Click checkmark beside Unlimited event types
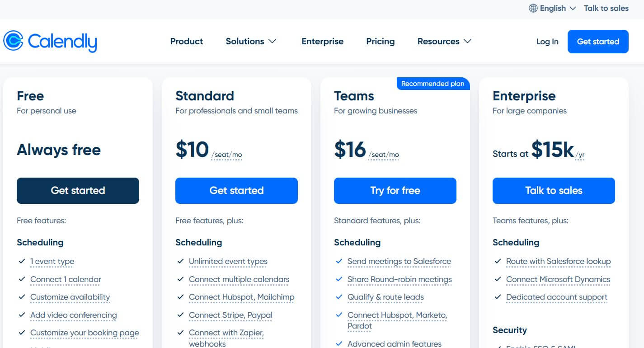The image size is (644, 348). tap(180, 261)
